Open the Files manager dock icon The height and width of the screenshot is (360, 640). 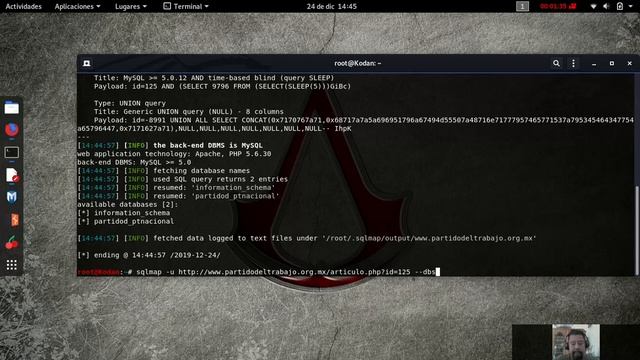click(11, 108)
